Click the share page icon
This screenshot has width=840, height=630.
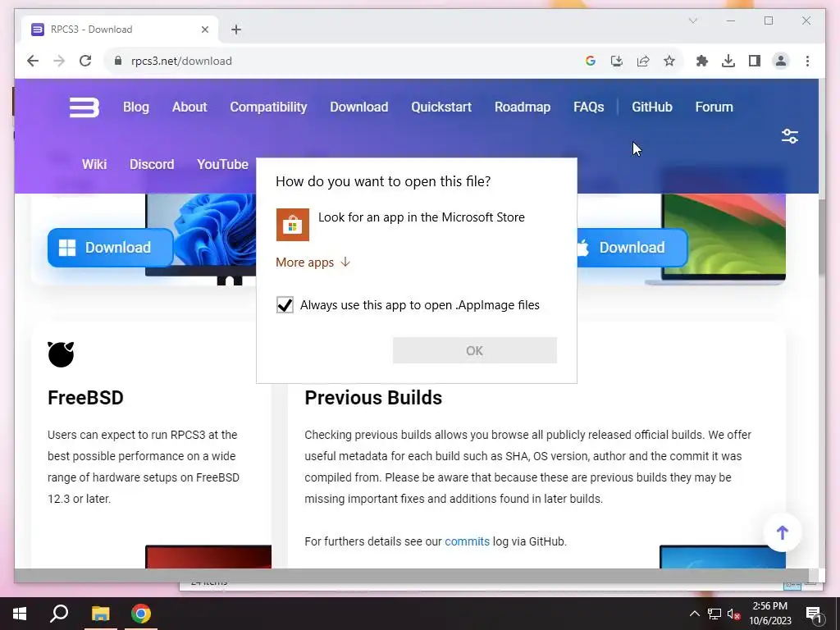point(643,61)
